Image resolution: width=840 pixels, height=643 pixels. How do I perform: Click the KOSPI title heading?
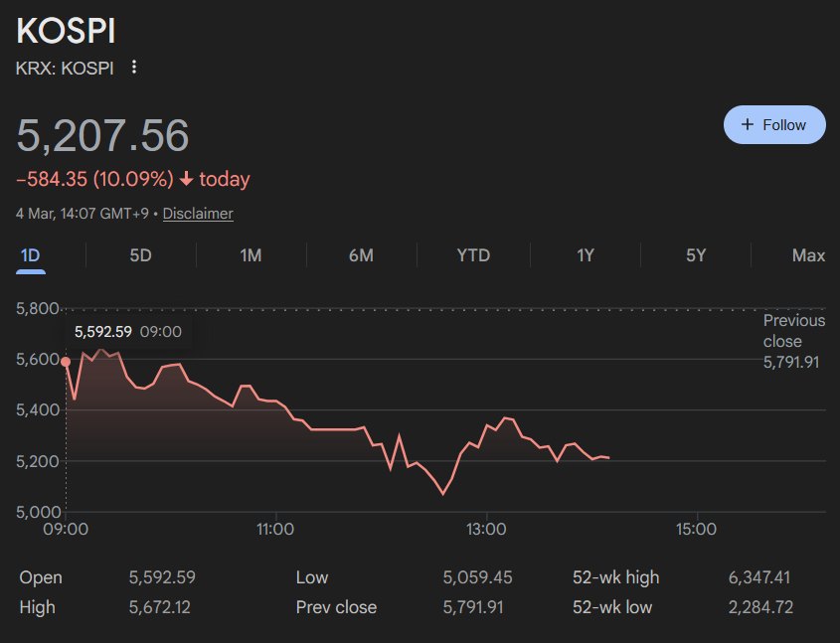click(x=66, y=31)
